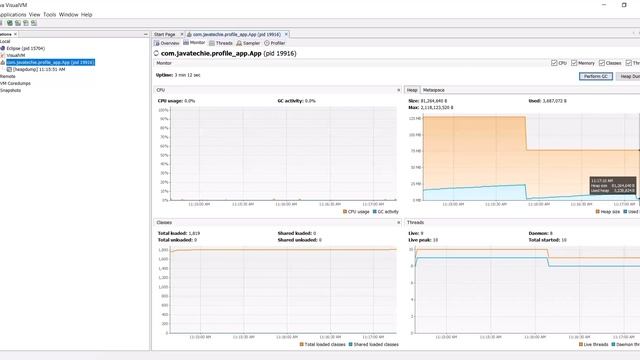The image size is (640, 360).
Task: Close the com.javatechie.profile_app.App tab
Action: pos(286,34)
